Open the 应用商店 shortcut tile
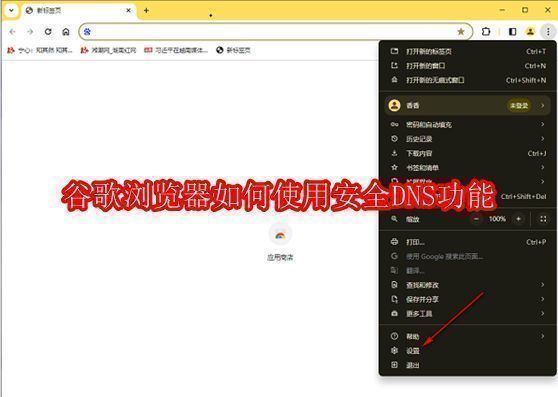 coord(280,242)
